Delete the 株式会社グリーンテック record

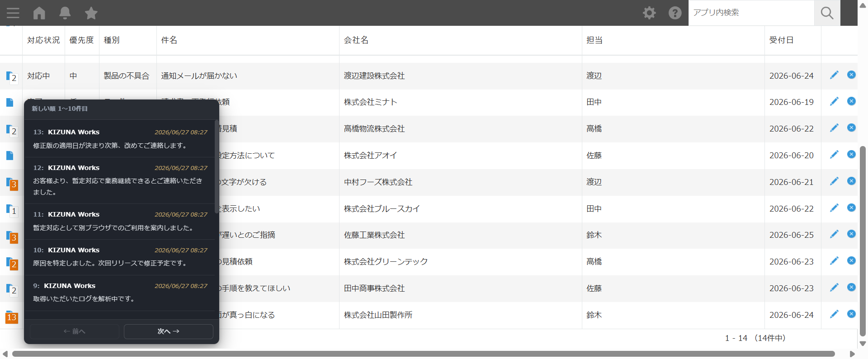coord(851,260)
